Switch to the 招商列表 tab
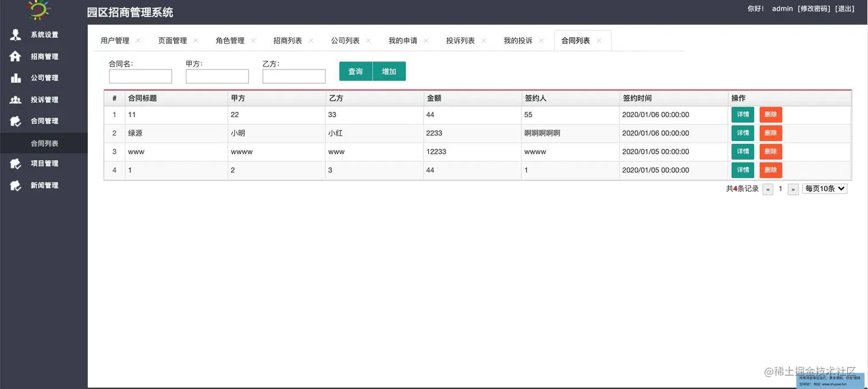Image resolution: width=868 pixels, height=389 pixels. [288, 41]
